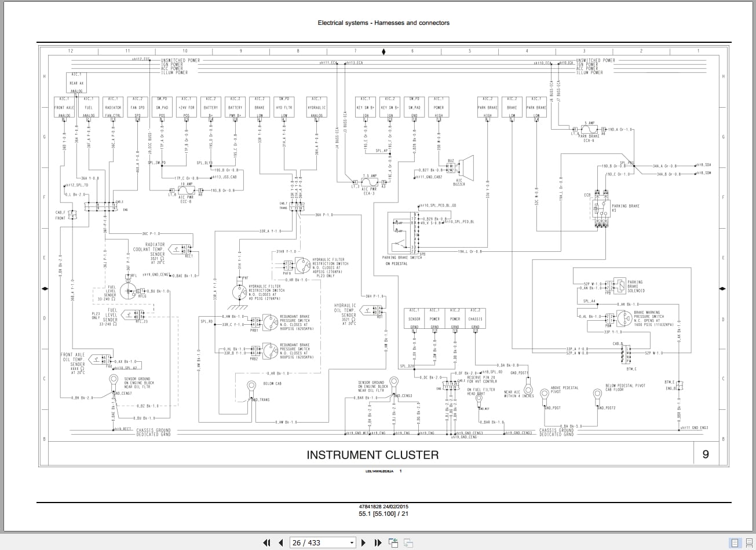The height and width of the screenshot is (550, 756).
Task: Click the +24V FOR connector box
Action: point(186,108)
